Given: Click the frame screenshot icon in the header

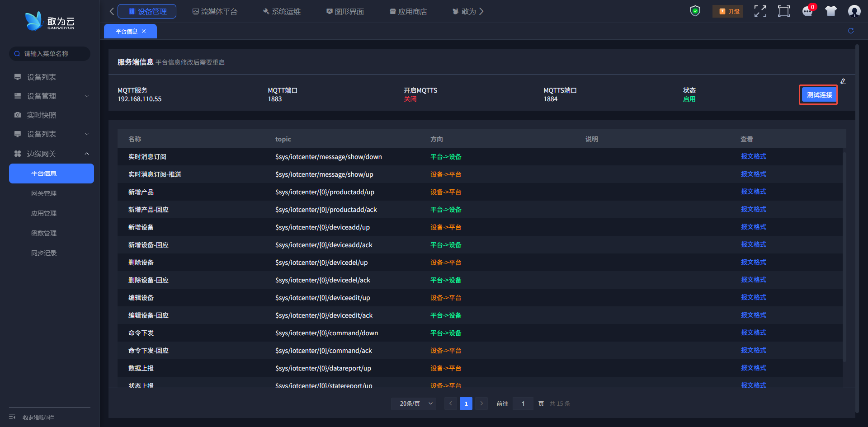Looking at the screenshot, I should click(783, 11).
